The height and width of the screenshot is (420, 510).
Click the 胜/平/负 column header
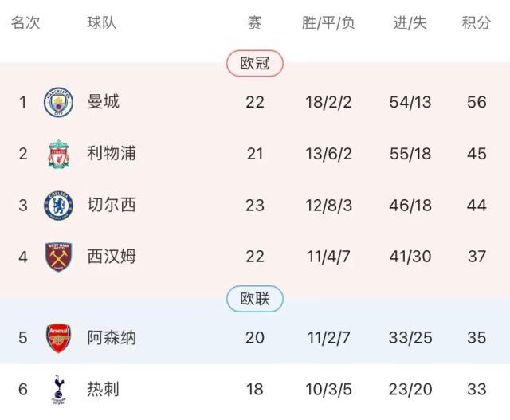pyautogui.click(x=328, y=23)
